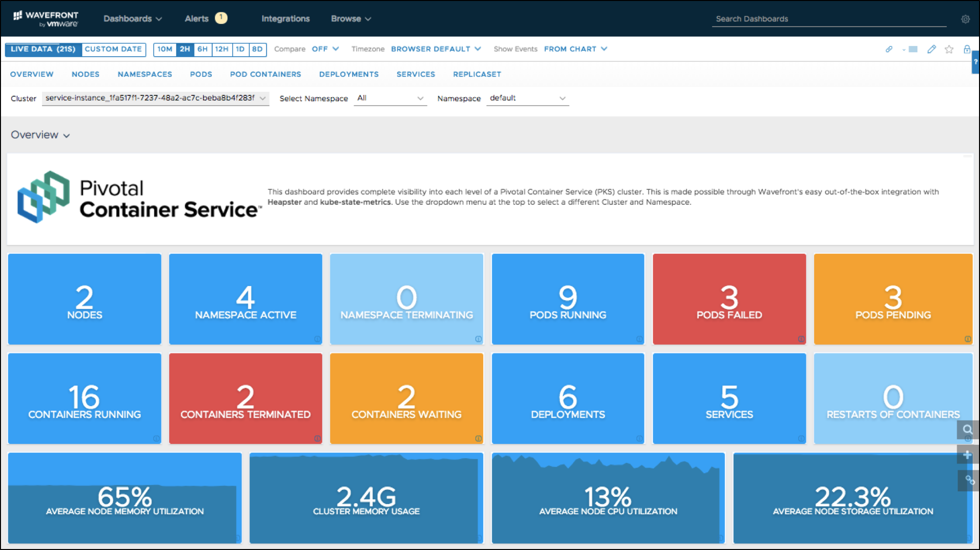Viewport: 980px width, 550px height.
Task: Select the 10M time window
Action: pyautogui.click(x=165, y=49)
